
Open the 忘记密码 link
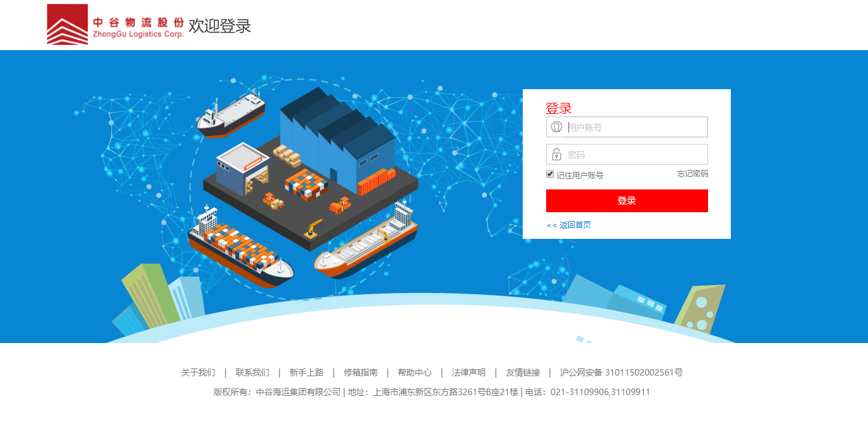click(692, 174)
